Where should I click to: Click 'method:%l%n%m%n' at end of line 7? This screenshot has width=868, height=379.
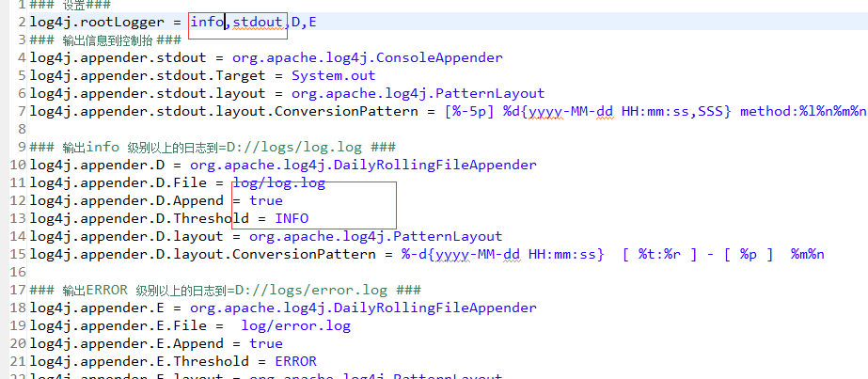point(803,111)
